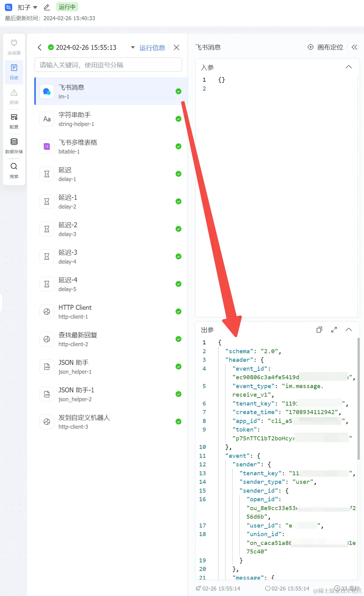Select the 延迟-1 delay-2 hourglass icon
The width and height of the screenshot is (364, 596).
click(x=47, y=202)
